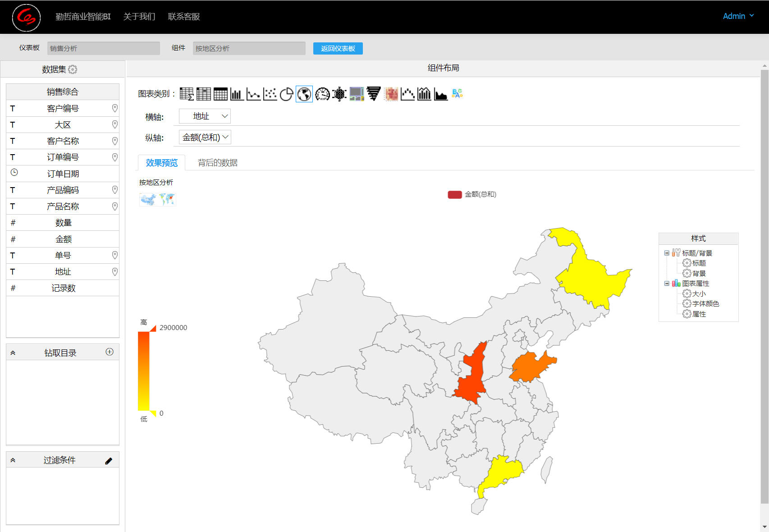
Task: Click the 返回仪表板 button
Action: point(338,48)
